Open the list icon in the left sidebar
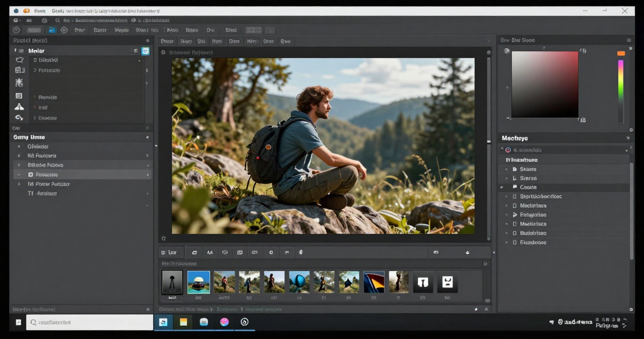This screenshot has width=644, height=339. coord(19,96)
